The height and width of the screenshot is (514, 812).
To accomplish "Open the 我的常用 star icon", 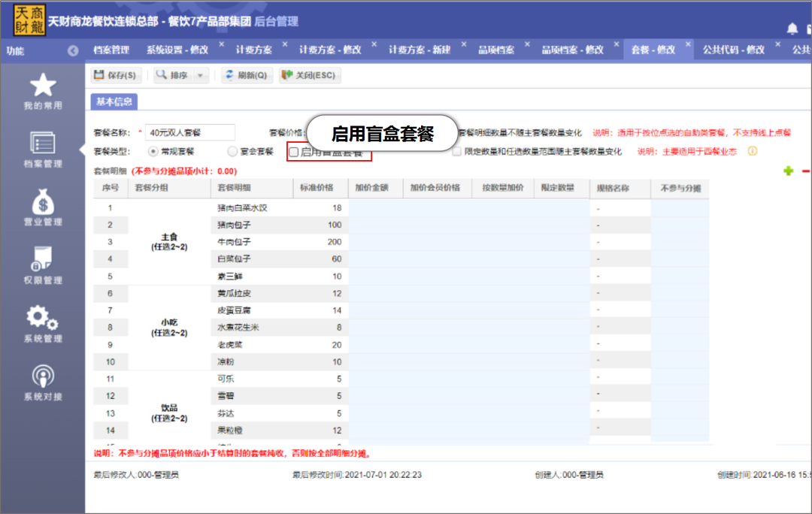I will pos(42,86).
